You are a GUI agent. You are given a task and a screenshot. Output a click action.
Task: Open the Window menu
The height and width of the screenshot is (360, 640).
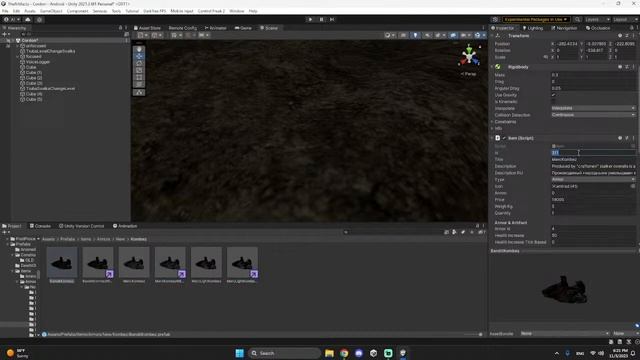point(236,11)
